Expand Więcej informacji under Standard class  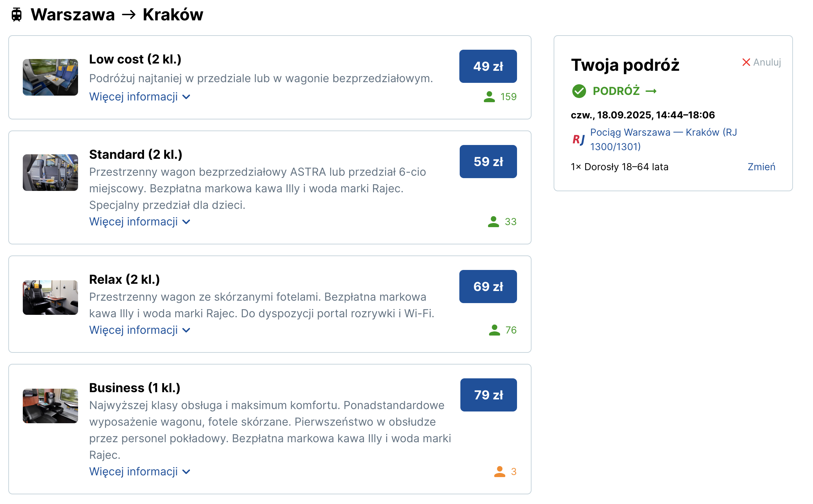(x=140, y=222)
